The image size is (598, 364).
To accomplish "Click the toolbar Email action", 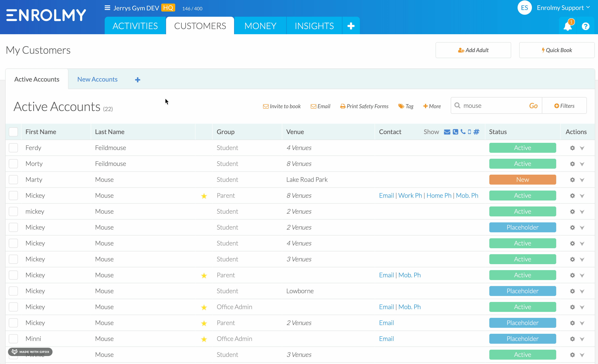I will (320, 106).
